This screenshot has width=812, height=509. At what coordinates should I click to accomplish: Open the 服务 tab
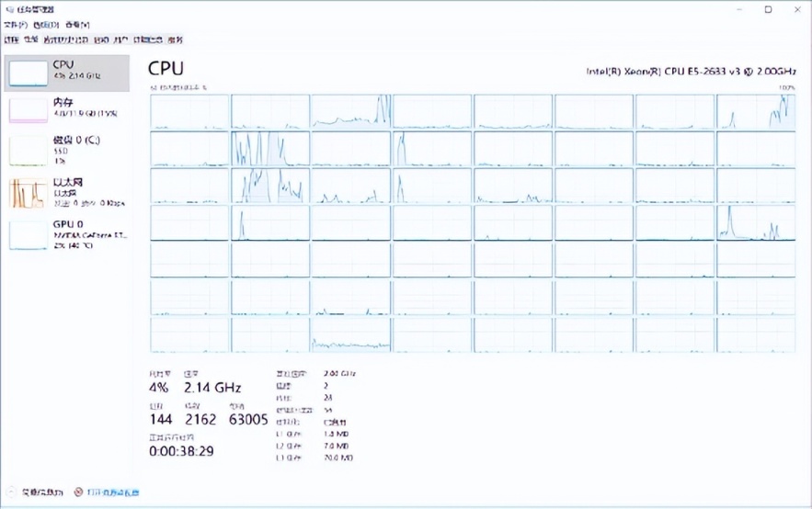click(x=176, y=40)
